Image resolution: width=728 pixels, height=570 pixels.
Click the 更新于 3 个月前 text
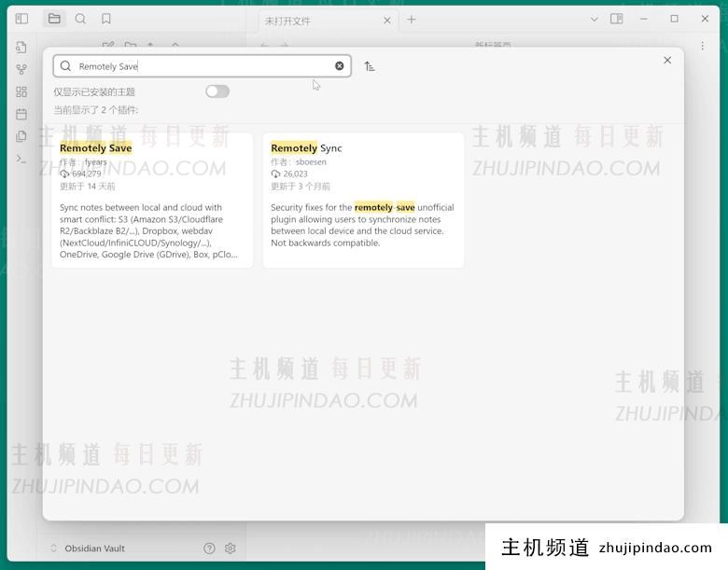click(x=301, y=187)
